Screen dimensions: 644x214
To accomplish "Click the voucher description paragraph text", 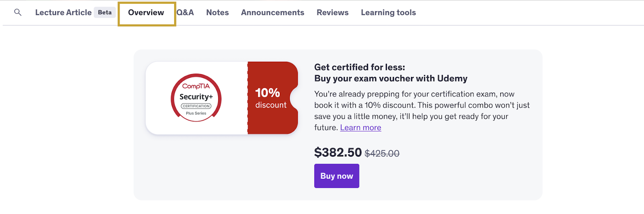I will click(422, 110).
